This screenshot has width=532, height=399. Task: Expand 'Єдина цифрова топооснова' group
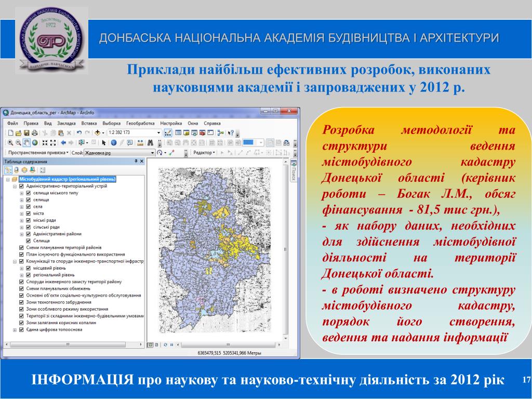tap(15, 330)
